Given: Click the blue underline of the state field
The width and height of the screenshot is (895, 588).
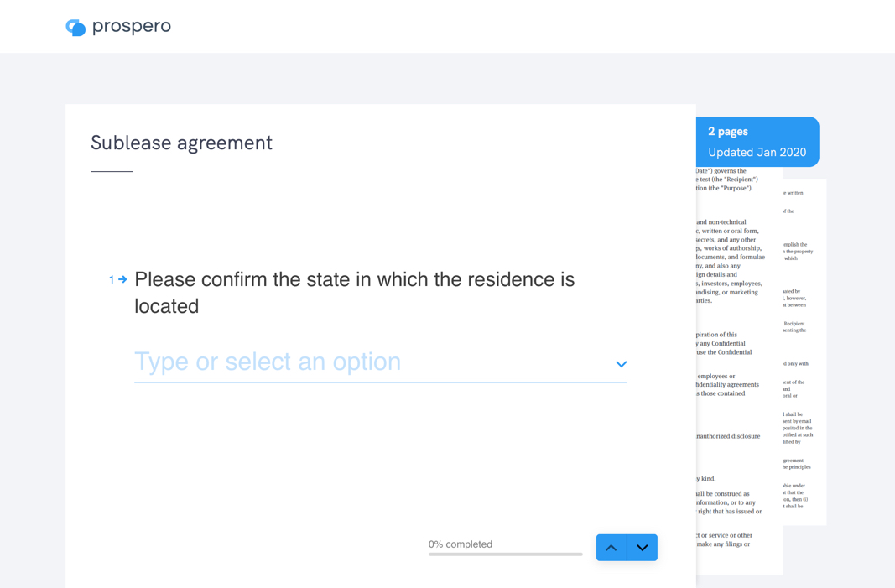Looking at the screenshot, I should pos(380,382).
